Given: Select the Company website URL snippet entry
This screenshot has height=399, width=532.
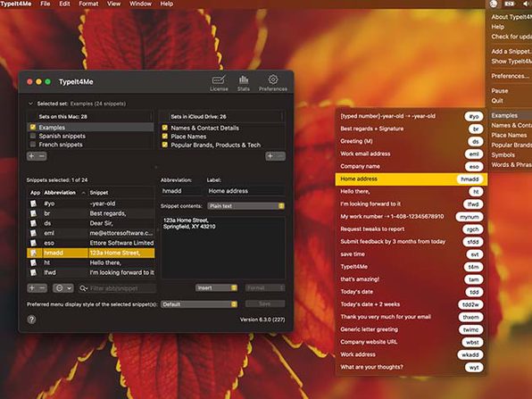Looking at the screenshot, I should 411,342.
